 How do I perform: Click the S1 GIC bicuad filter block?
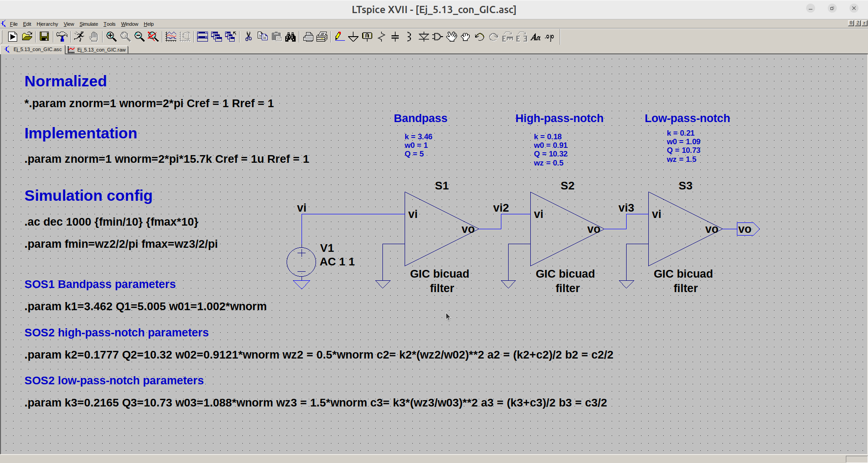(441, 229)
